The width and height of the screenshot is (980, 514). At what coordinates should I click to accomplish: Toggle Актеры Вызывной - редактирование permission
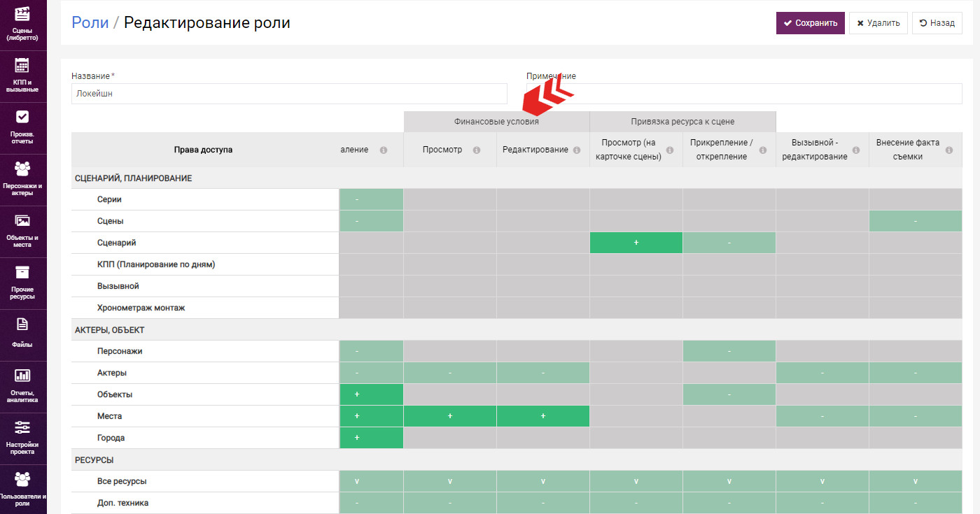[x=822, y=373]
